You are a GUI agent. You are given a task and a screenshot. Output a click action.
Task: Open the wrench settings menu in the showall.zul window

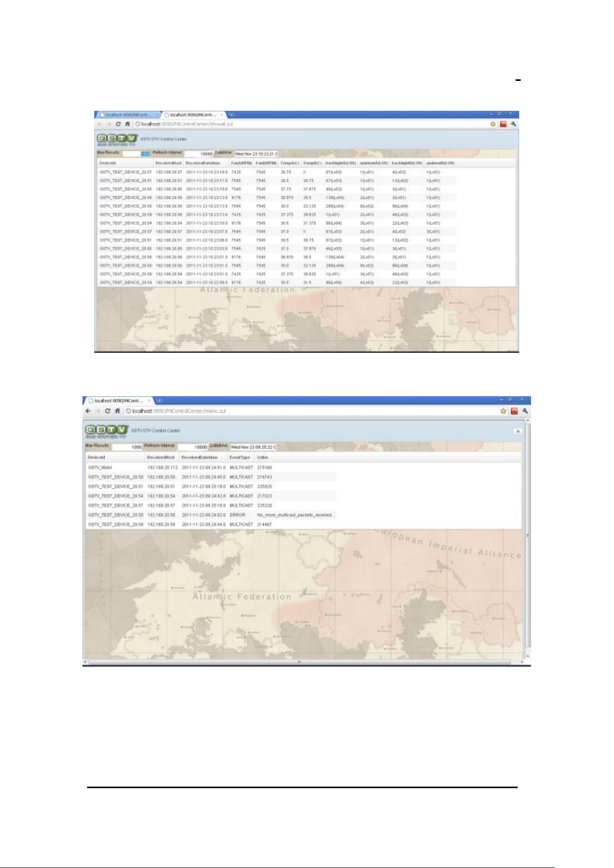tap(513, 124)
